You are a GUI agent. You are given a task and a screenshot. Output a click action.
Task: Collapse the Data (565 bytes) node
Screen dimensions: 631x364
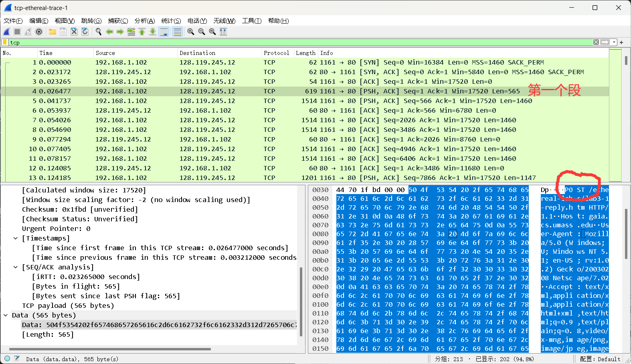(x=6, y=315)
